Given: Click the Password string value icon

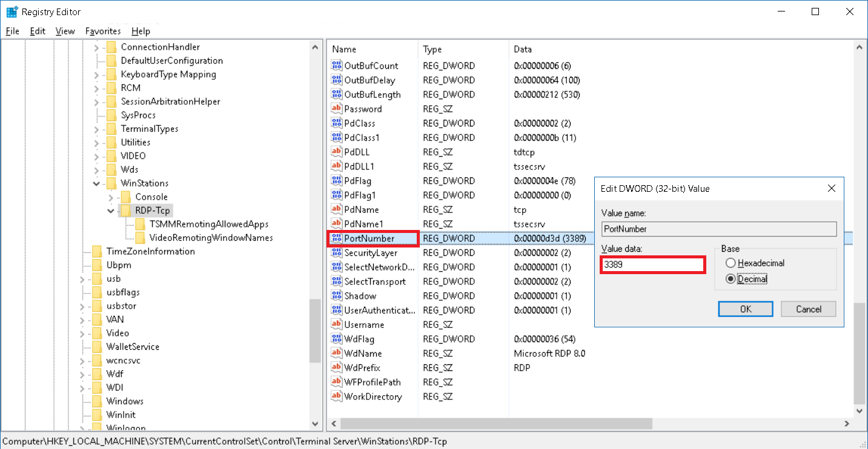Looking at the screenshot, I should pyautogui.click(x=337, y=109).
